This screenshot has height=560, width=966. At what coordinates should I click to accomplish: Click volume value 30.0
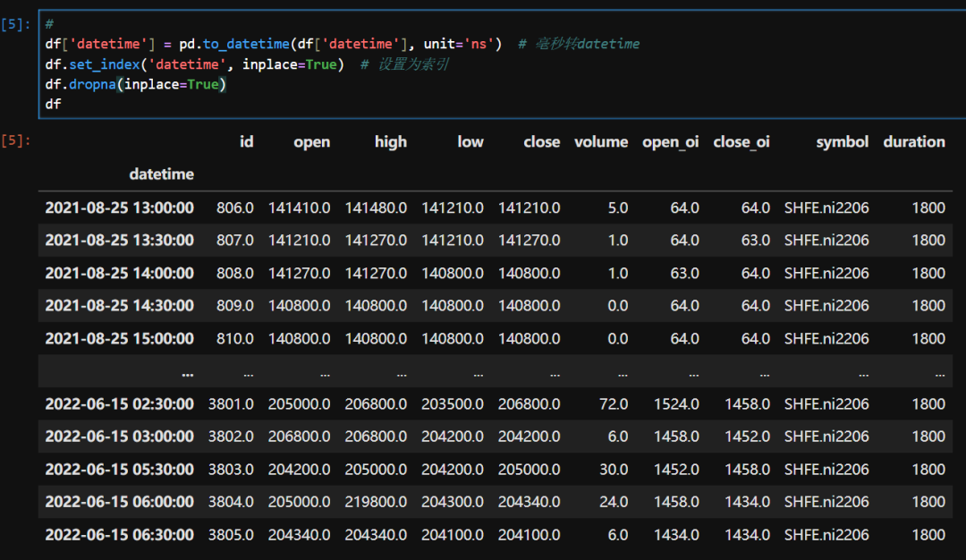coord(614,470)
